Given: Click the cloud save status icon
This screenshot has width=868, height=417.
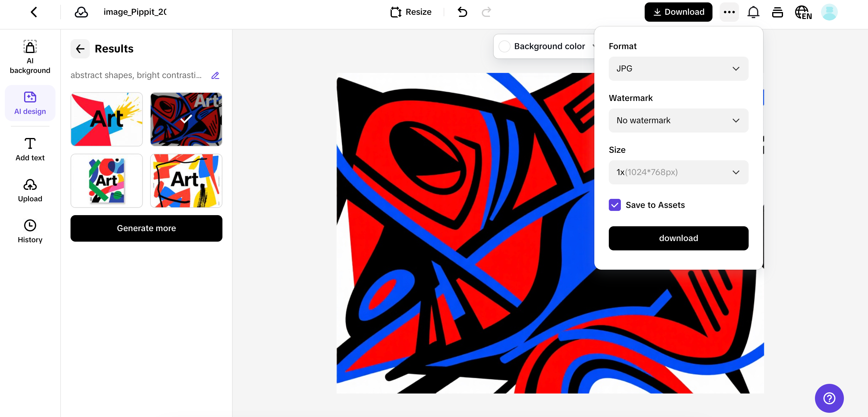Looking at the screenshot, I should (x=81, y=12).
